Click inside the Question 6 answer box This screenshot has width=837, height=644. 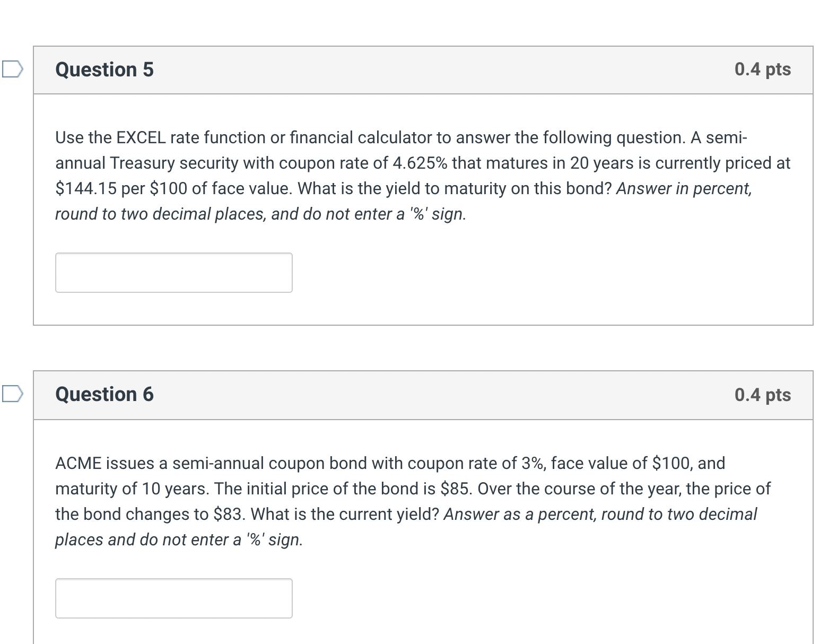coord(173,598)
